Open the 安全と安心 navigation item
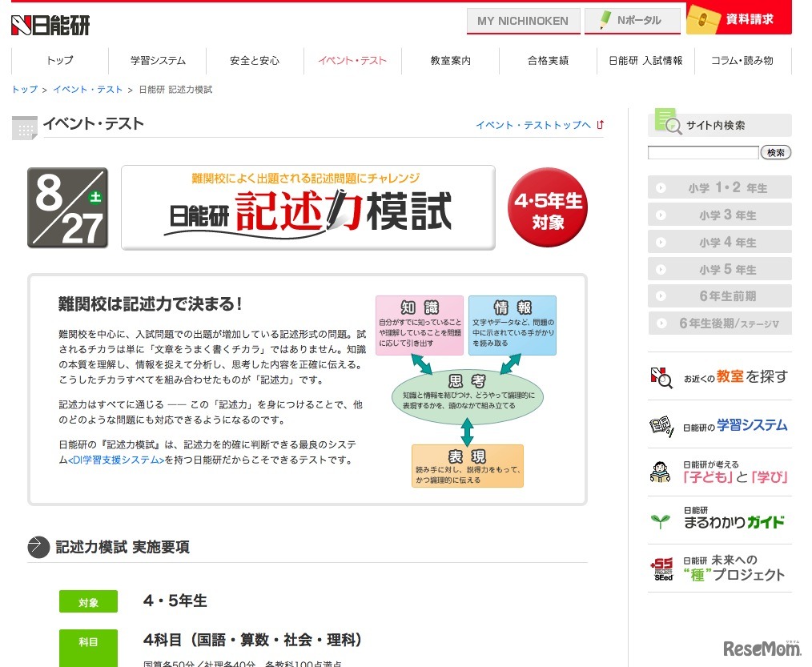812x667 pixels. [x=255, y=61]
